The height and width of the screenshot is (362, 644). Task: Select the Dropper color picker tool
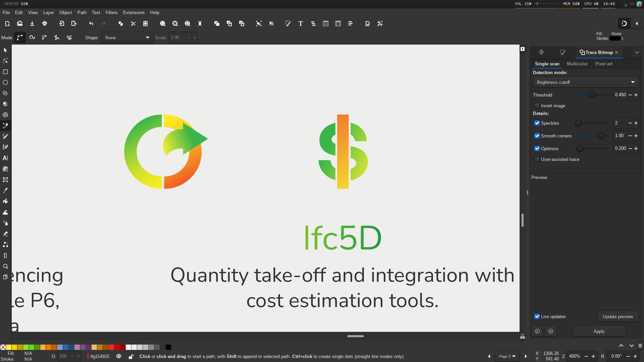pos(5,190)
